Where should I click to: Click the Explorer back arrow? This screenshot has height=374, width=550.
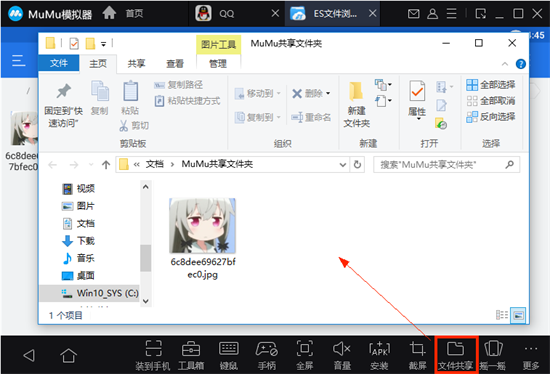53,165
